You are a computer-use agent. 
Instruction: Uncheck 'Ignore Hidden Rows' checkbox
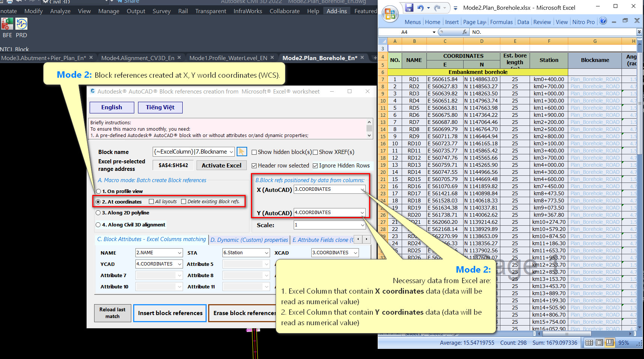[x=315, y=166]
